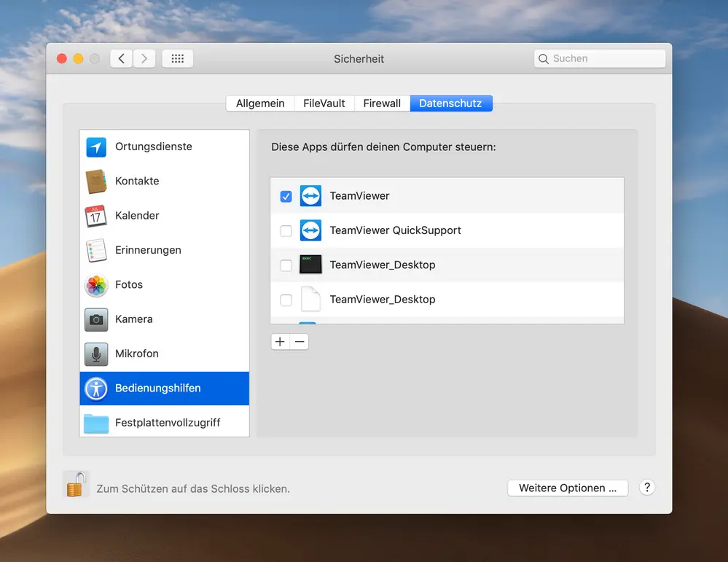Click the Erinnerungen list icon
This screenshot has width=728, height=562.
coord(96,250)
